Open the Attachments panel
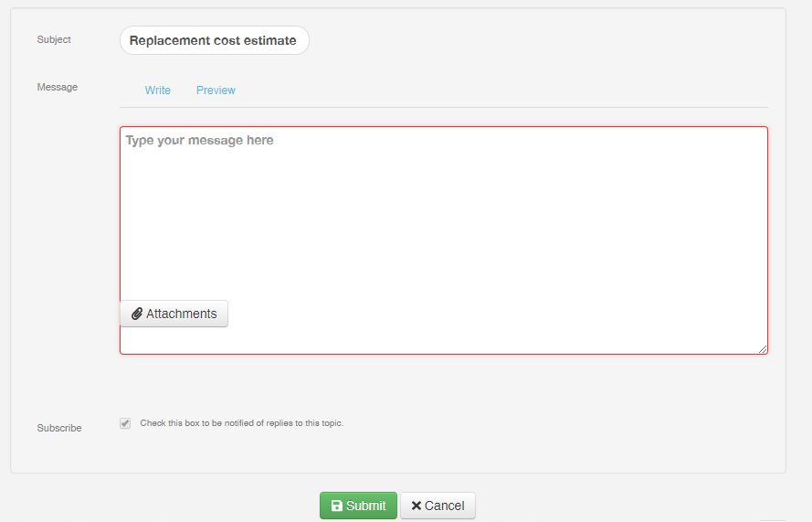The width and height of the screenshot is (812, 522). coord(174,314)
